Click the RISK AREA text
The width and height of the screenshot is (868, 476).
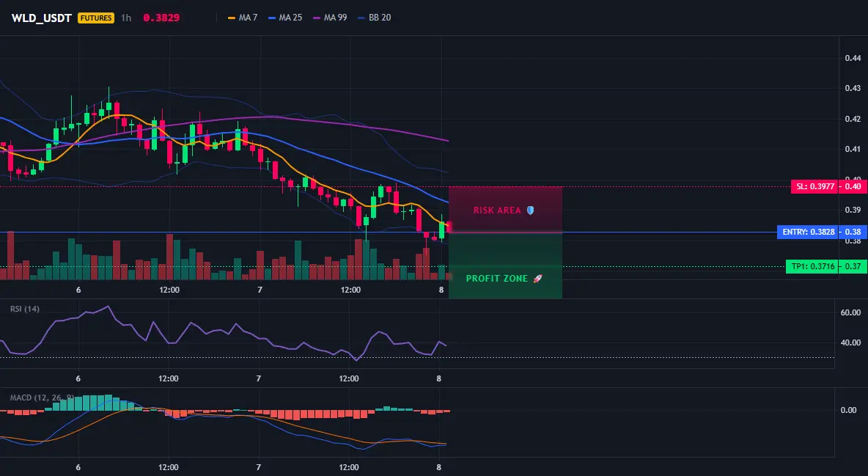click(x=497, y=210)
